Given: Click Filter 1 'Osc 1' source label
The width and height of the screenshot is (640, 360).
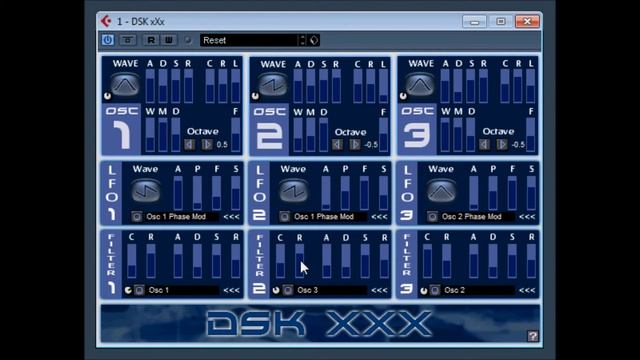Looking at the screenshot, I should pyautogui.click(x=159, y=290).
